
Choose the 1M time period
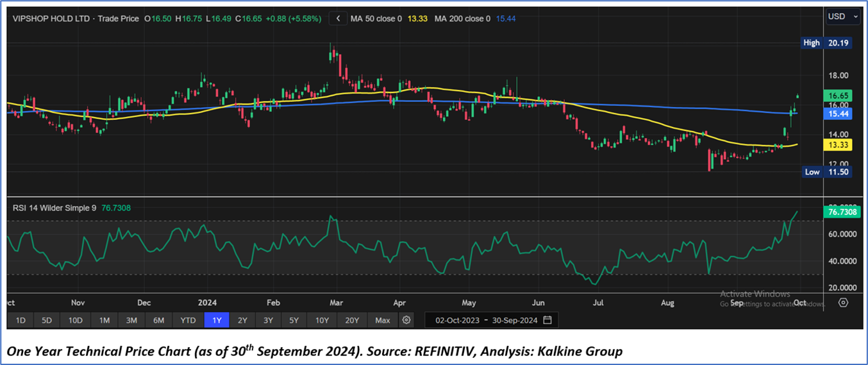pos(104,319)
